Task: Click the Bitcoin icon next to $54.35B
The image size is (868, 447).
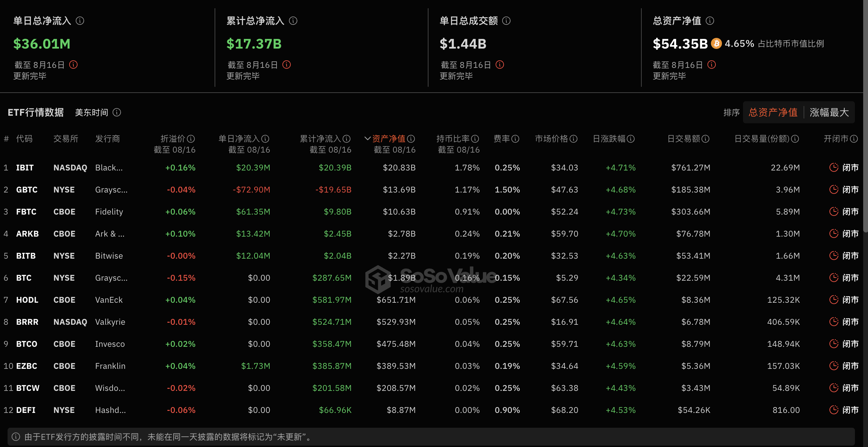Action: click(717, 44)
